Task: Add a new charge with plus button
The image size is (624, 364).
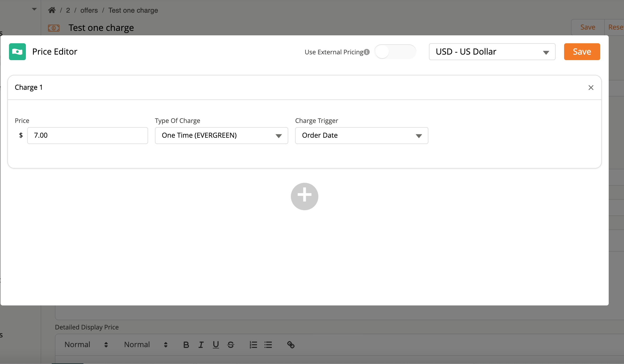Action: 304,197
